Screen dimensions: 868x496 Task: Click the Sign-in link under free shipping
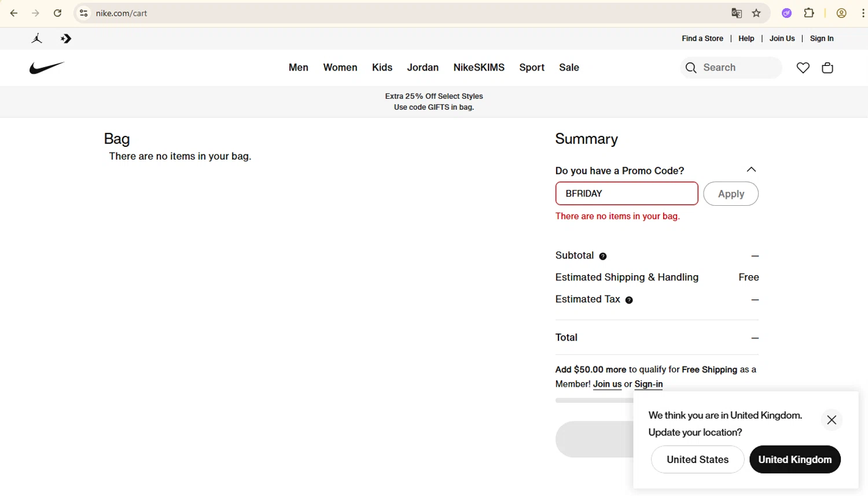coord(649,384)
